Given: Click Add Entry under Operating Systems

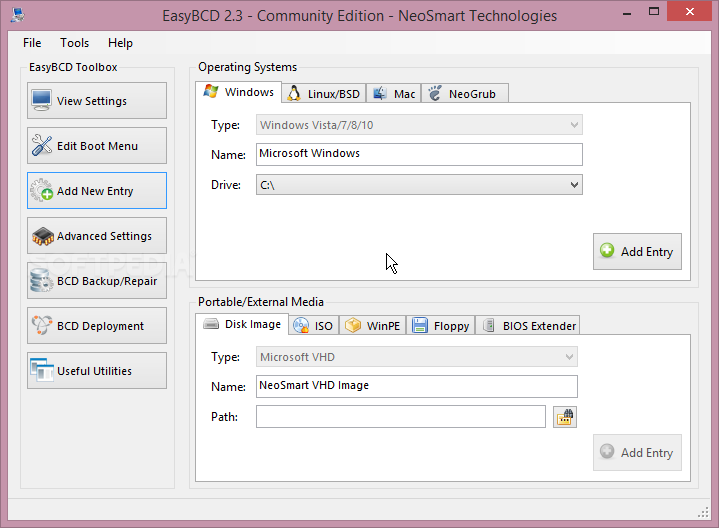Looking at the screenshot, I should tap(637, 251).
